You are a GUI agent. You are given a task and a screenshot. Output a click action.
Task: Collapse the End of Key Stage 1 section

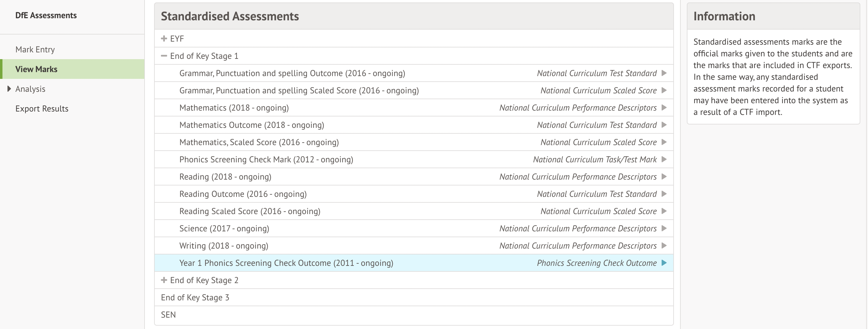coord(164,56)
